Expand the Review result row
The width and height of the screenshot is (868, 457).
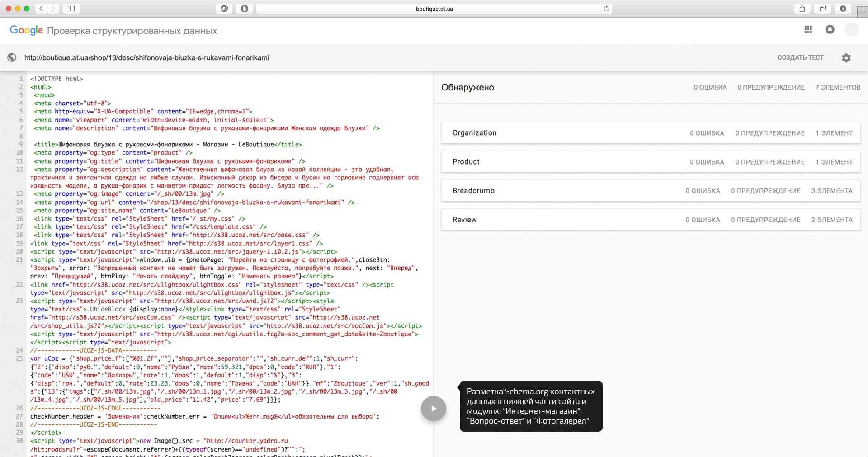[x=651, y=220]
